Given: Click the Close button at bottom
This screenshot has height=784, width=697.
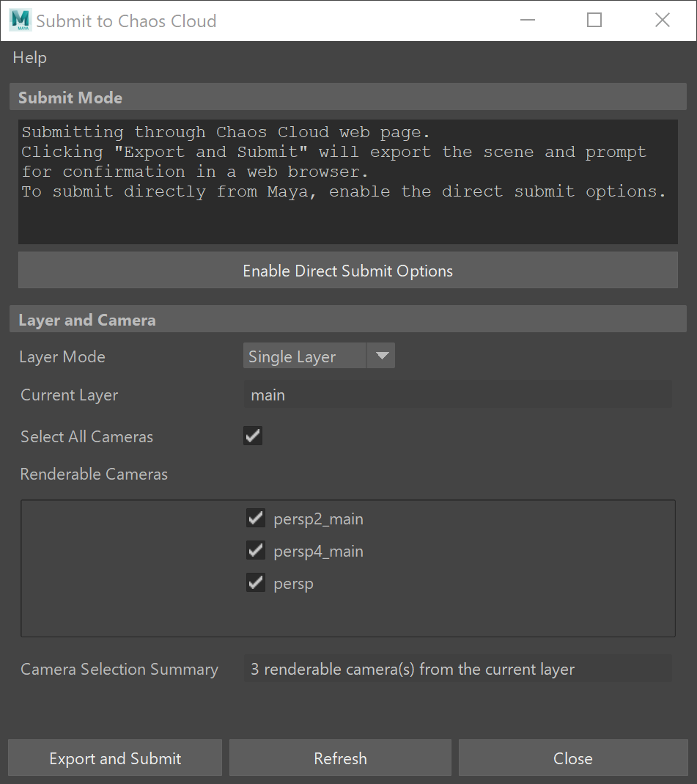Looking at the screenshot, I should point(573,758).
